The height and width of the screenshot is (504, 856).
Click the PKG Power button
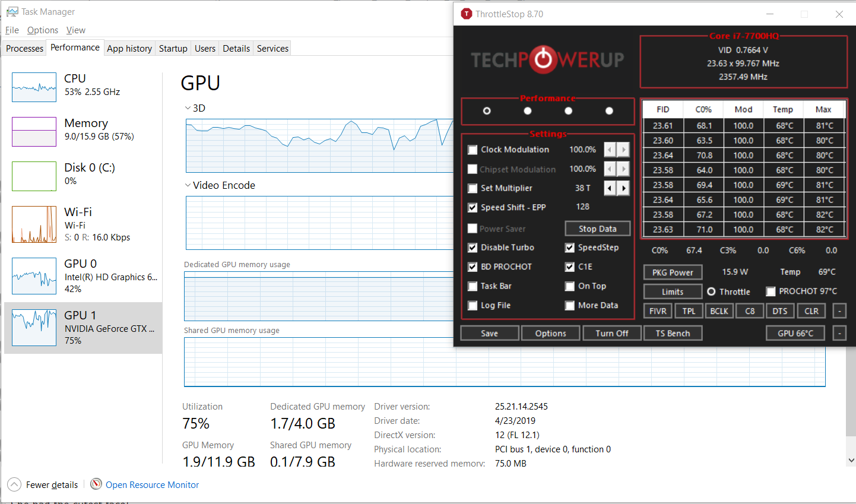tap(673, 272)
